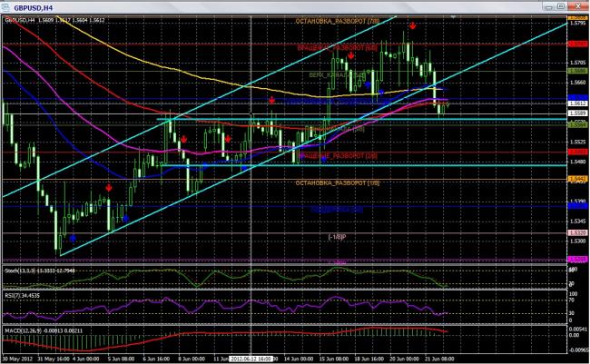The width and height of the screenshot is (590, 364).
Task: Click the 18 Jun 16:00 time axis label
Action: pyautogui.click(x=369, y=359)
